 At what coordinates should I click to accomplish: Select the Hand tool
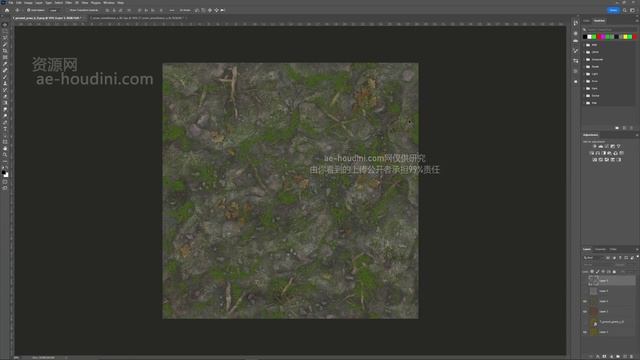tap(5, 149)
